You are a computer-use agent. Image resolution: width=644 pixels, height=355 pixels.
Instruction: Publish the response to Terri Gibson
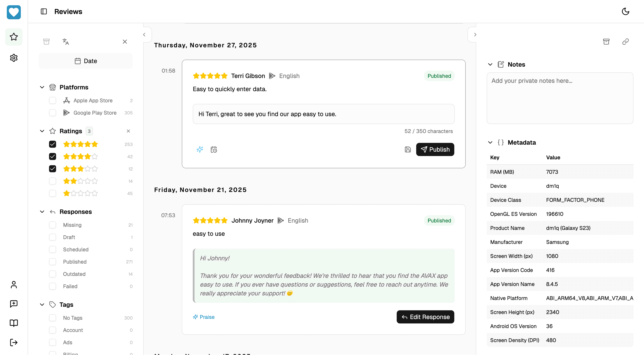[435, 149]
